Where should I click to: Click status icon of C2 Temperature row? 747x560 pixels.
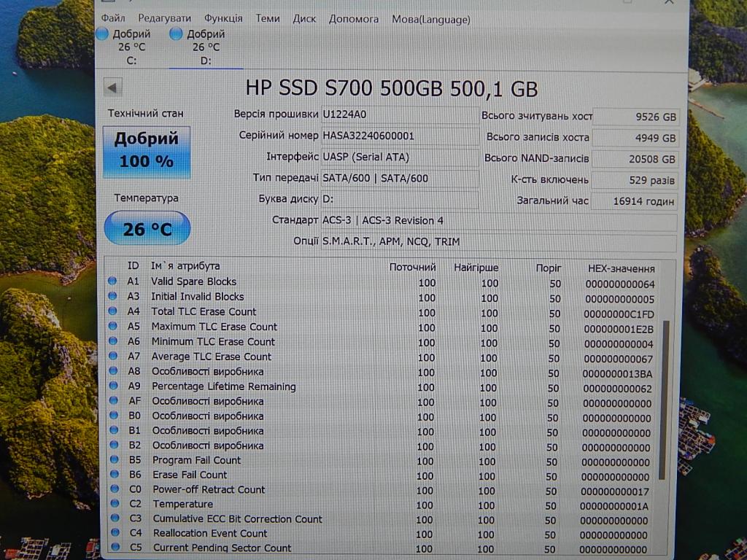115,503
